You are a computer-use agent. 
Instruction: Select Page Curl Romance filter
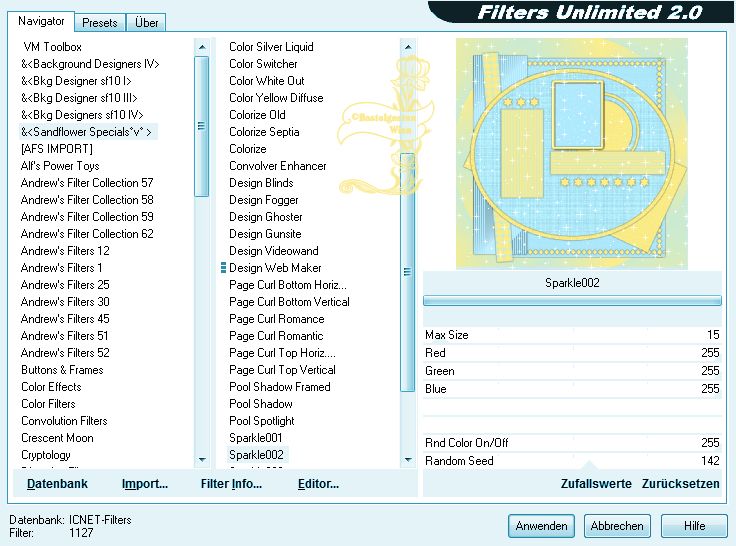277,319
